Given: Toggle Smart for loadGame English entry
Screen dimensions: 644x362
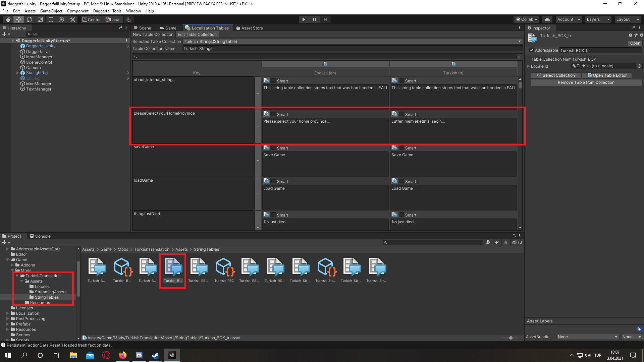Looking at the screenshot, I should coord(274,181).
